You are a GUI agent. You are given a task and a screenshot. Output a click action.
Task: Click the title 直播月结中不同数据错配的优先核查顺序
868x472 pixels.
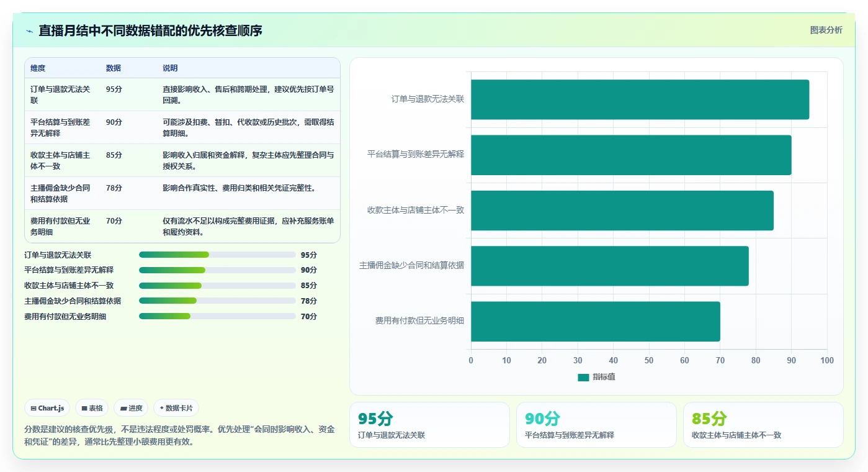150,30
